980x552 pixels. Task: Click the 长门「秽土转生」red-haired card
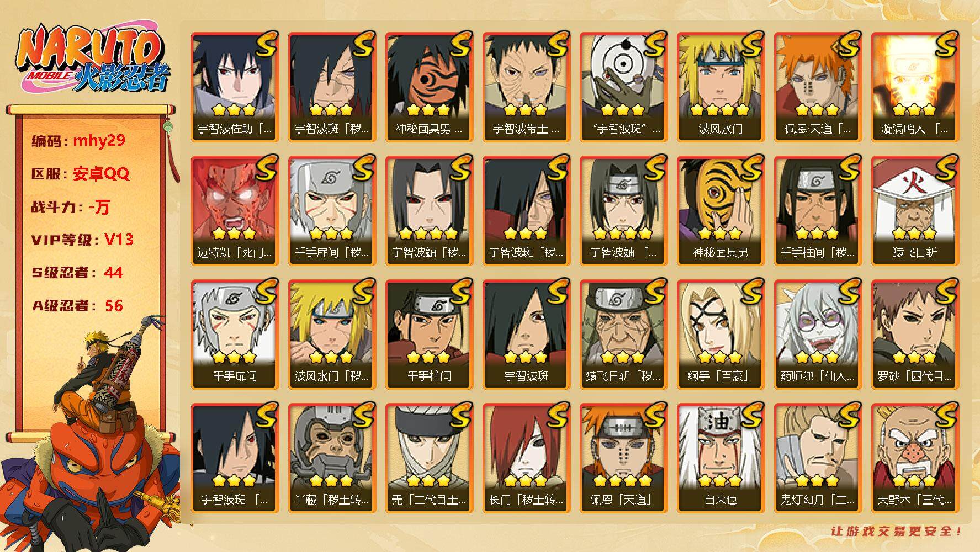[526, 458]
